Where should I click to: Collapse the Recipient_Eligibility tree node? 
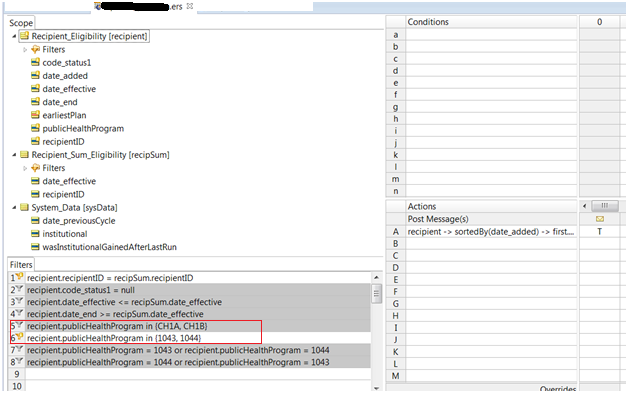(14, 36)
